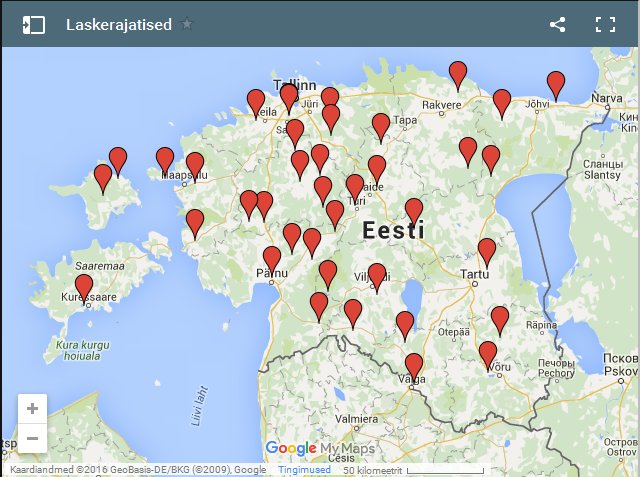Click the pin at Haapsalu
The image size is (640, 477).
[194, 164]
